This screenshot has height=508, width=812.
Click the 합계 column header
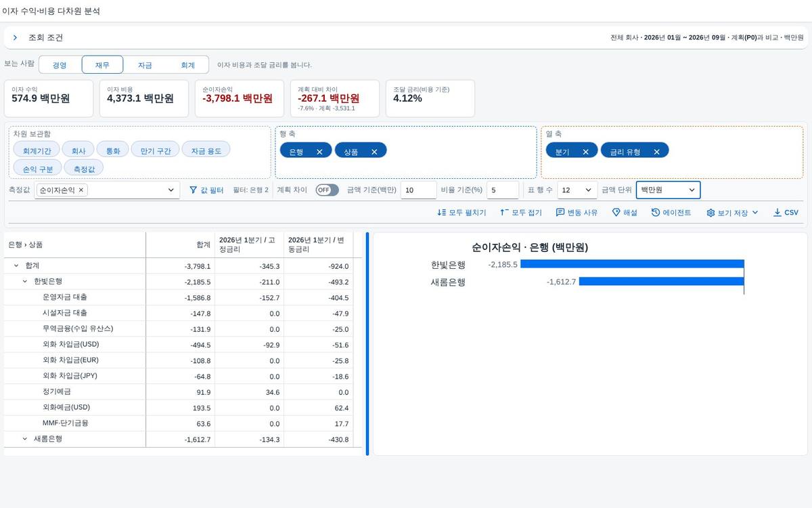[x=181, y=245]
